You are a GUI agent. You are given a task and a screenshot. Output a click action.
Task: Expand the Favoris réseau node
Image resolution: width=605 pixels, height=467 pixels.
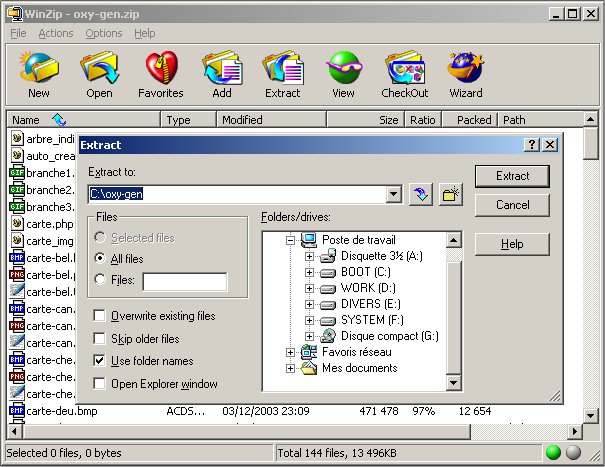[x=291, y=352]
